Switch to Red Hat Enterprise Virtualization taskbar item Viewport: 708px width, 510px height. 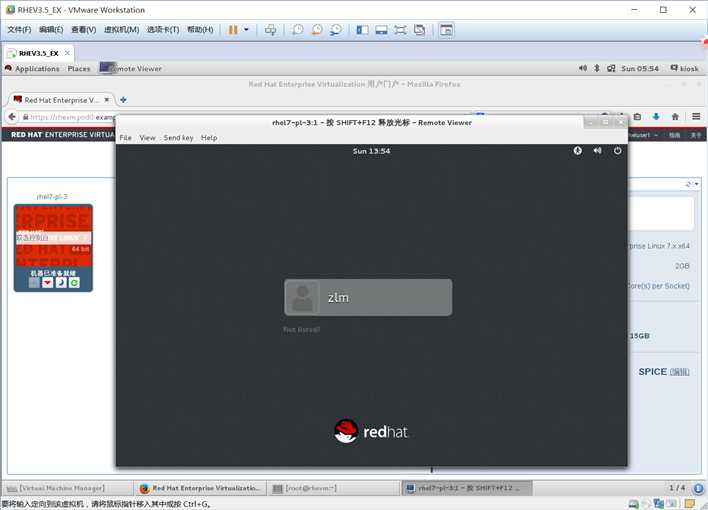click(200, 488)
